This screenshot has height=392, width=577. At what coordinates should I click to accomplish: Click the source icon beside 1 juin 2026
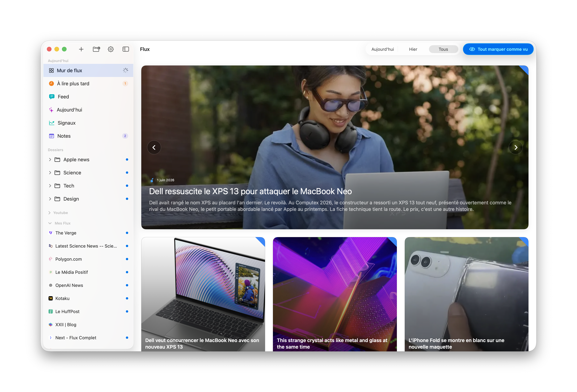pos(152,180)
